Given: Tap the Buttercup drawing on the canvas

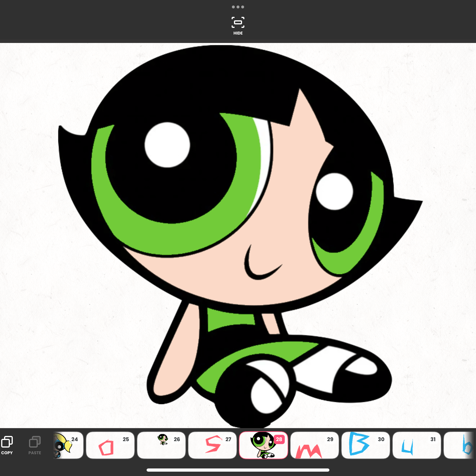Looking at the screenshot, I should [x=240, y=237].
